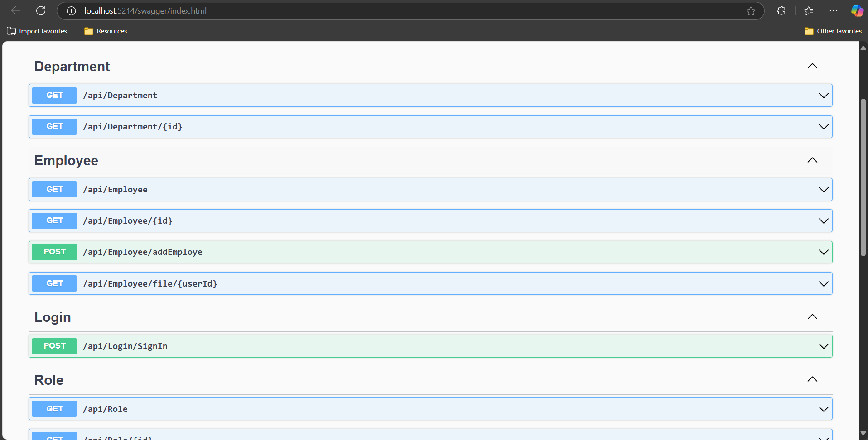
Task: Click the /api/Employee path text
Action: coord(115,190)
